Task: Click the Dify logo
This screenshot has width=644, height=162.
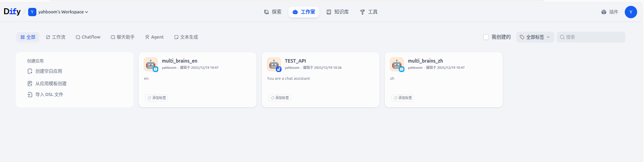Action: point(12,12)
